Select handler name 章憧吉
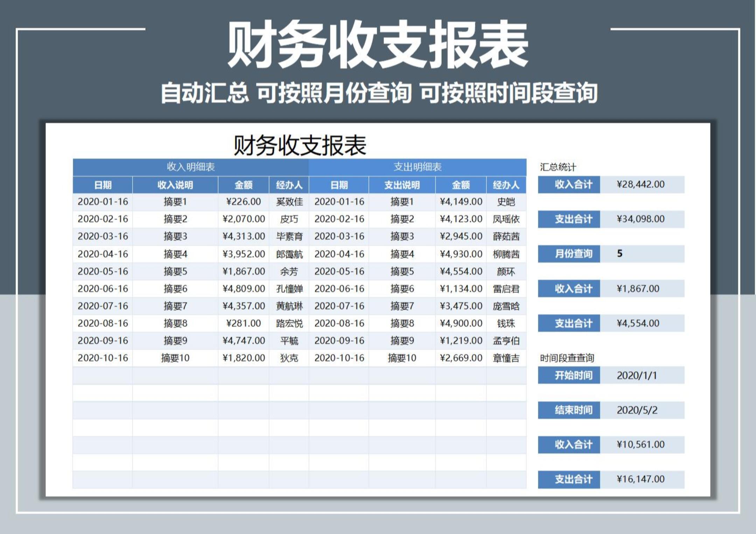The image size is (756, 534). [506, 358]
